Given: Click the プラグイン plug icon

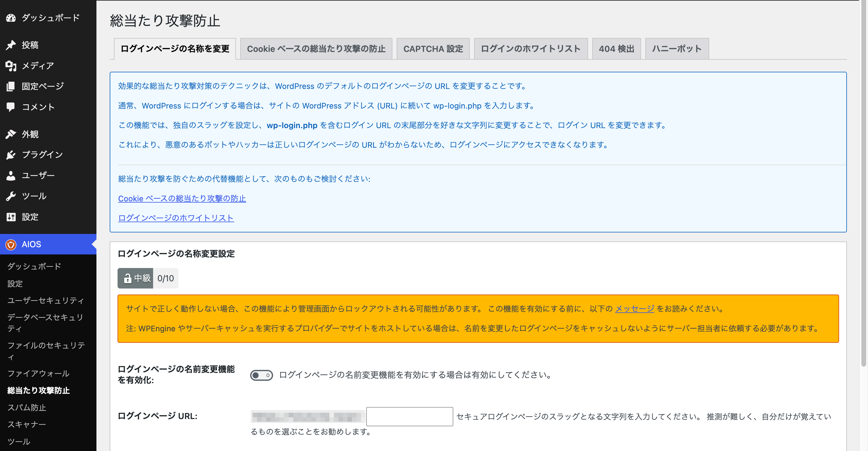Looking at the screenshot, I should coord(11,155).
